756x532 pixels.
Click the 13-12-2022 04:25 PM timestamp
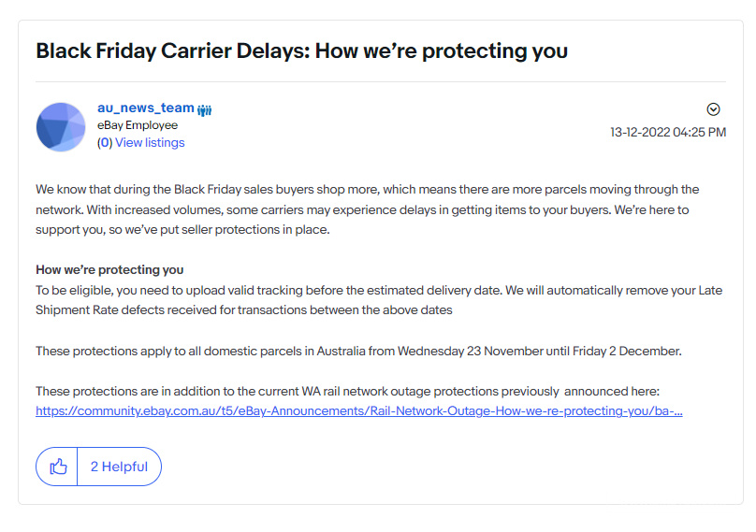[667, 133]
